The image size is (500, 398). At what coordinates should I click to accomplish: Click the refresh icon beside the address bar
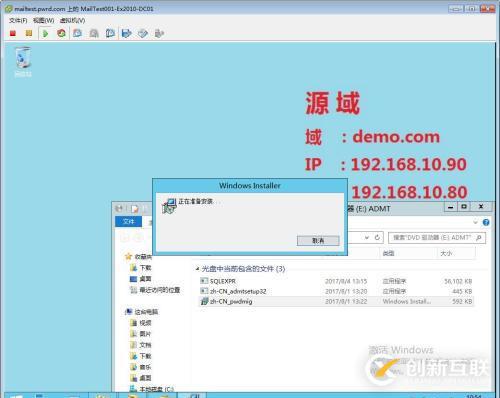click(377, 238)
